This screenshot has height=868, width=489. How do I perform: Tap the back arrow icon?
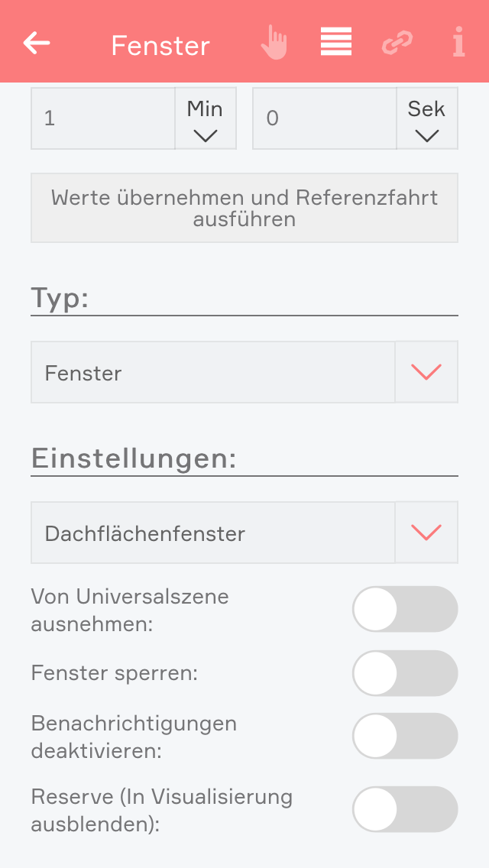pos(37,43)
